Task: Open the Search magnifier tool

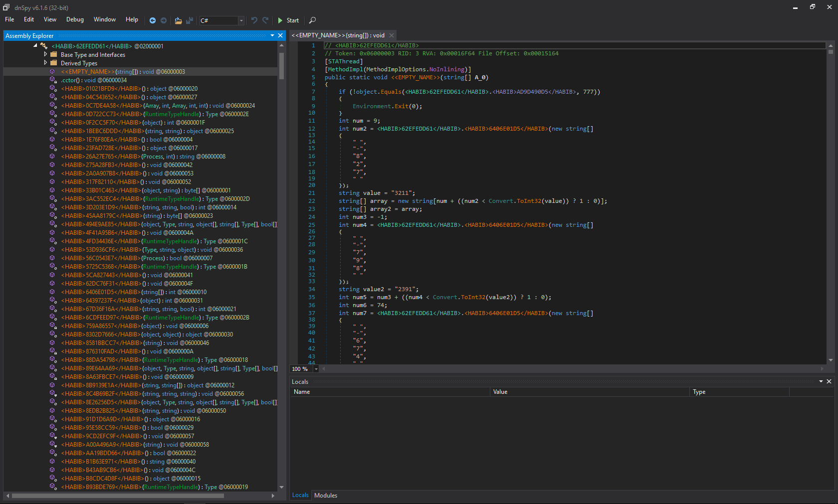Action: pos(312,20)
